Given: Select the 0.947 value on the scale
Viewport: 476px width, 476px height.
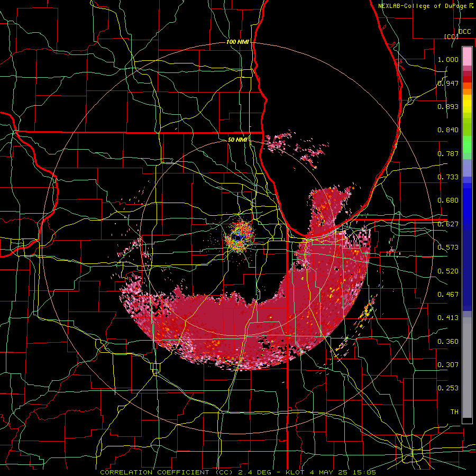Looking at the screenshot, I should (448, 83).
